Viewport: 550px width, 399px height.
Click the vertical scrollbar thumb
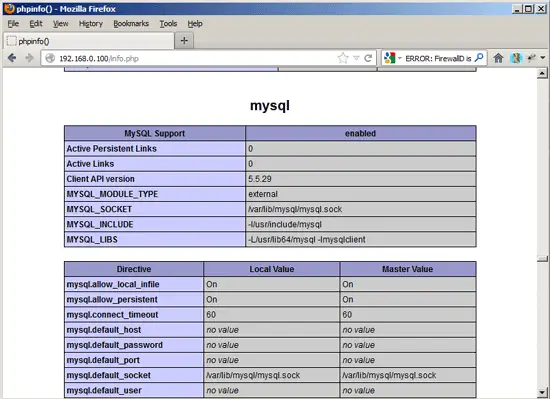(542, 258)
